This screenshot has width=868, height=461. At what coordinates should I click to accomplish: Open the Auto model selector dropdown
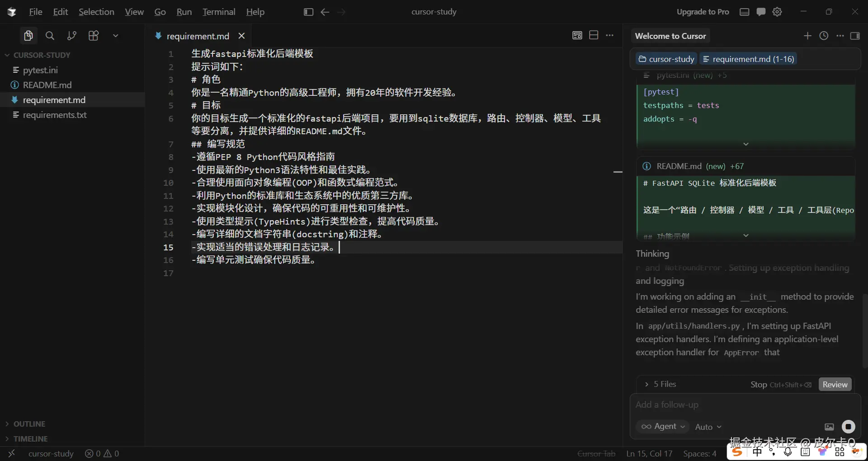[708, 427]
